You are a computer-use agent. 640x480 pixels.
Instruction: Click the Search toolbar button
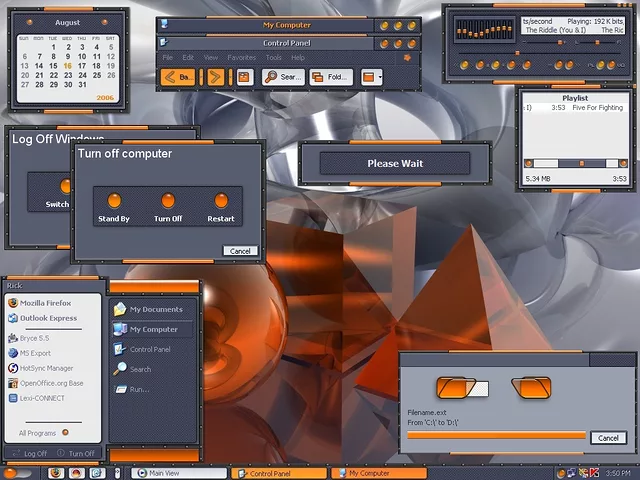(x=283, y=77)
